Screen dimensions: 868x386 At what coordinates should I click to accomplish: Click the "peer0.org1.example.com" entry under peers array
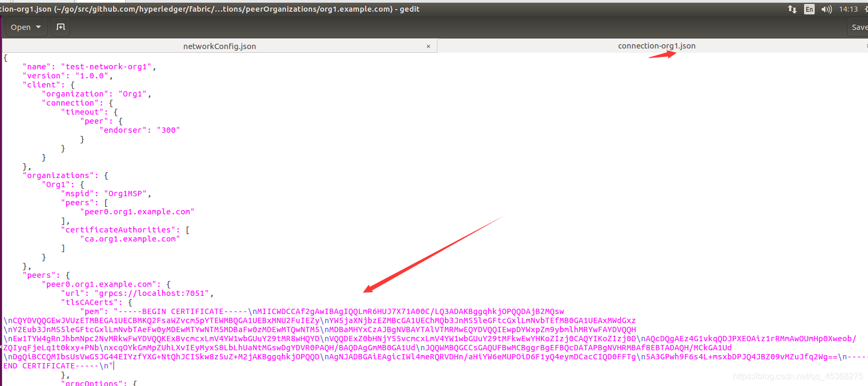point(137,212)
